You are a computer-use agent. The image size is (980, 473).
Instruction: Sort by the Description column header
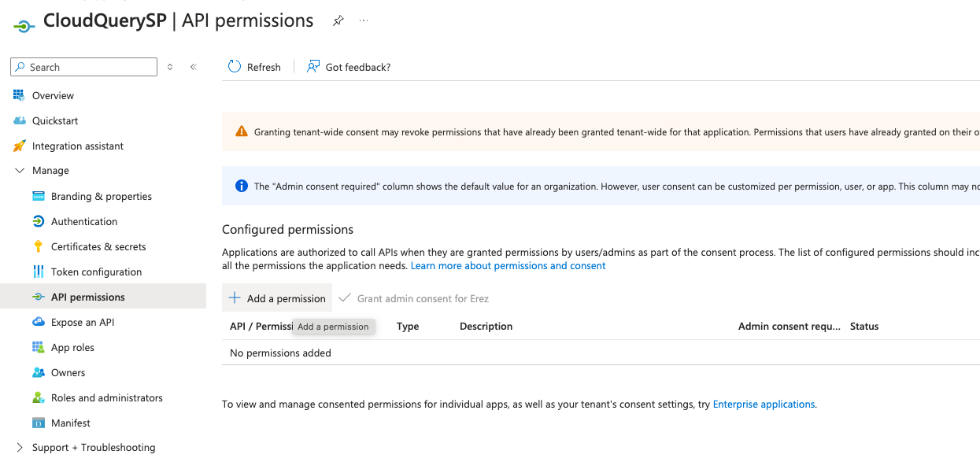point(486,326)
